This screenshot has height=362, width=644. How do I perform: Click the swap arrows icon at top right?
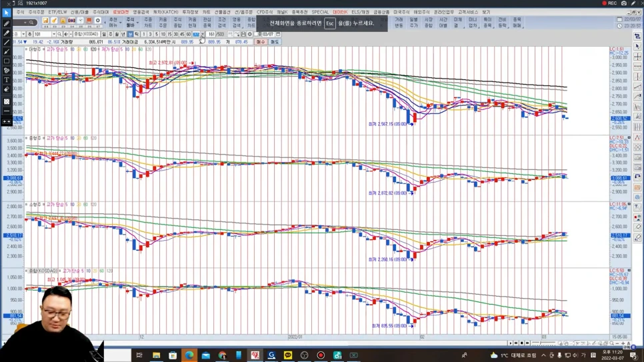637,37
